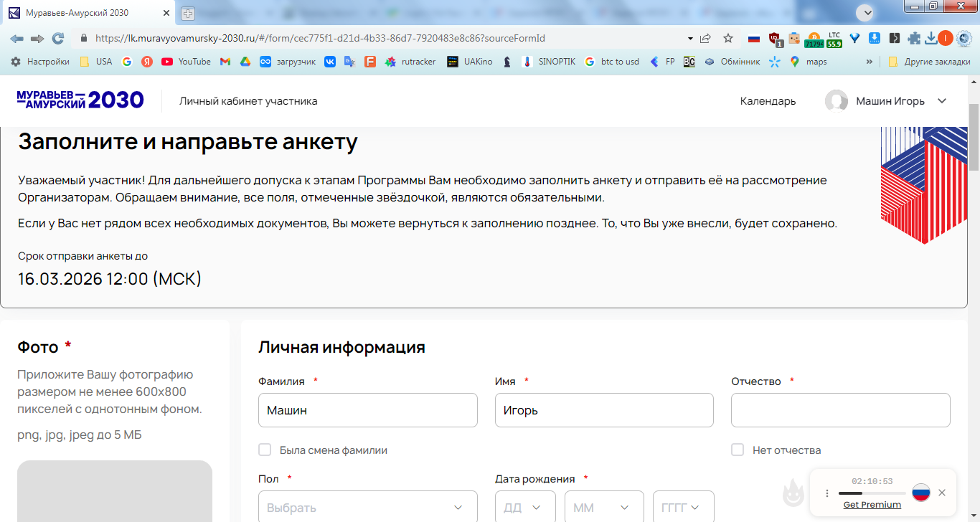
Task: Open the Google Translate bookmark icon
Action: pyautogui.click(x=349, y=62)
